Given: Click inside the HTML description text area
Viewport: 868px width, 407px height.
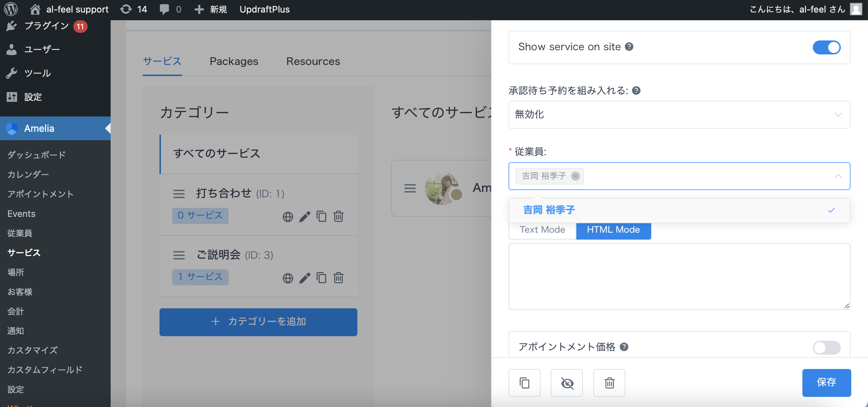Looking at the screenshot, I should pyautogui.click(x=679, y=276).
